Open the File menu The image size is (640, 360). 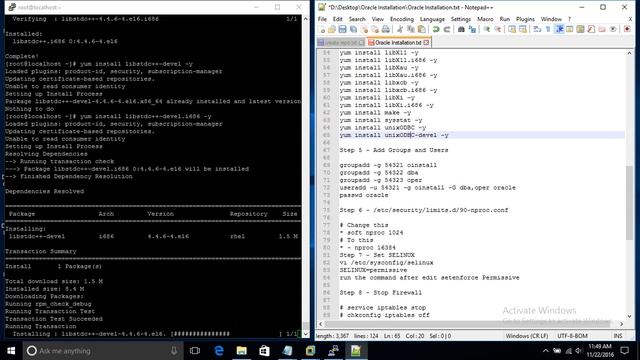coord(322,19)
